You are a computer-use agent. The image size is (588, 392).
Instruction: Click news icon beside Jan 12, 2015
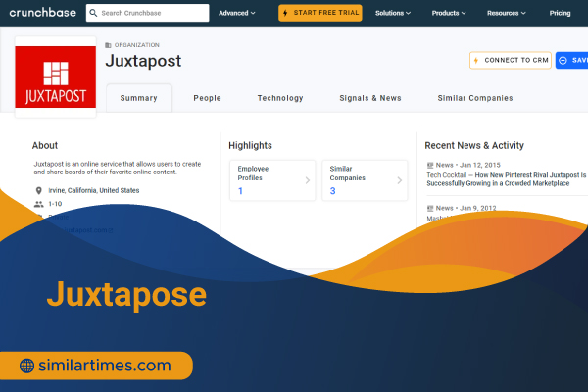(430, 165)
